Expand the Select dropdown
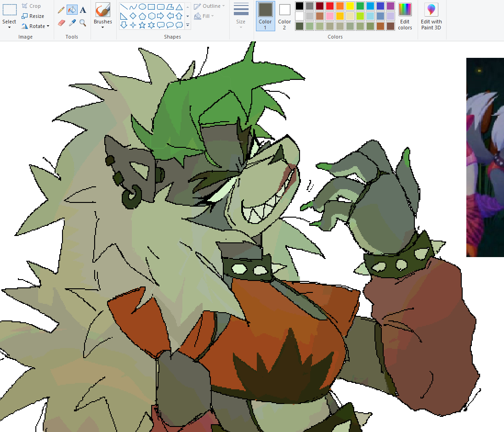The height and width of the screenshot is (432, 504). (x=9, y=27)
